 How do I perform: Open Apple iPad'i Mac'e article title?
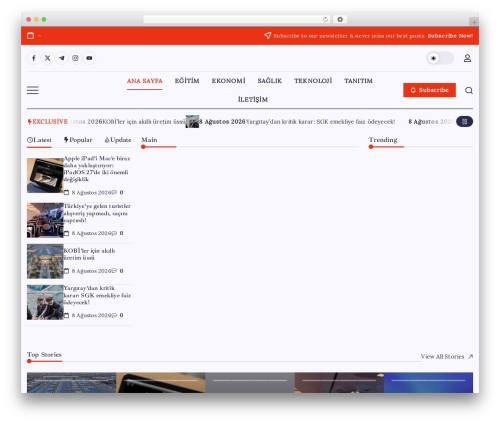tap(97, 169)
